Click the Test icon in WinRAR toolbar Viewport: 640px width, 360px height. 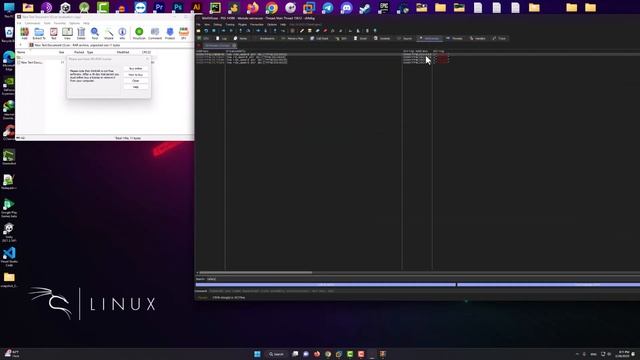coord(53,33)
